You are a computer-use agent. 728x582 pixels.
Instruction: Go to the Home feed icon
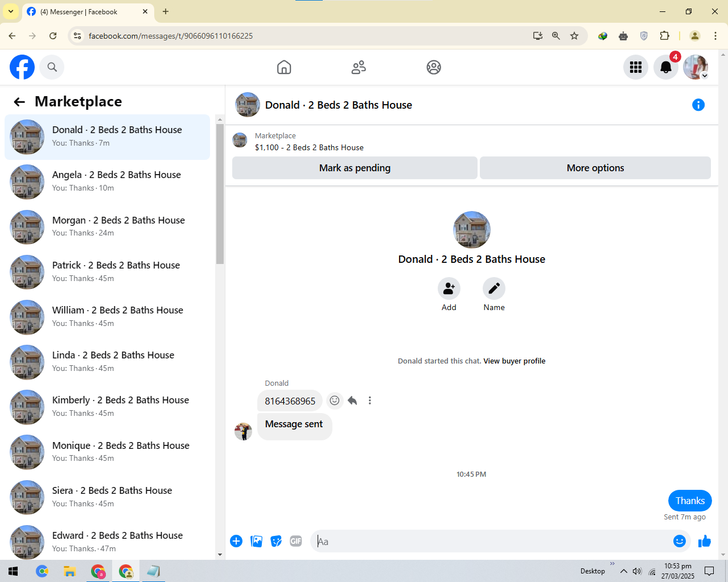[x=284, y=67]
